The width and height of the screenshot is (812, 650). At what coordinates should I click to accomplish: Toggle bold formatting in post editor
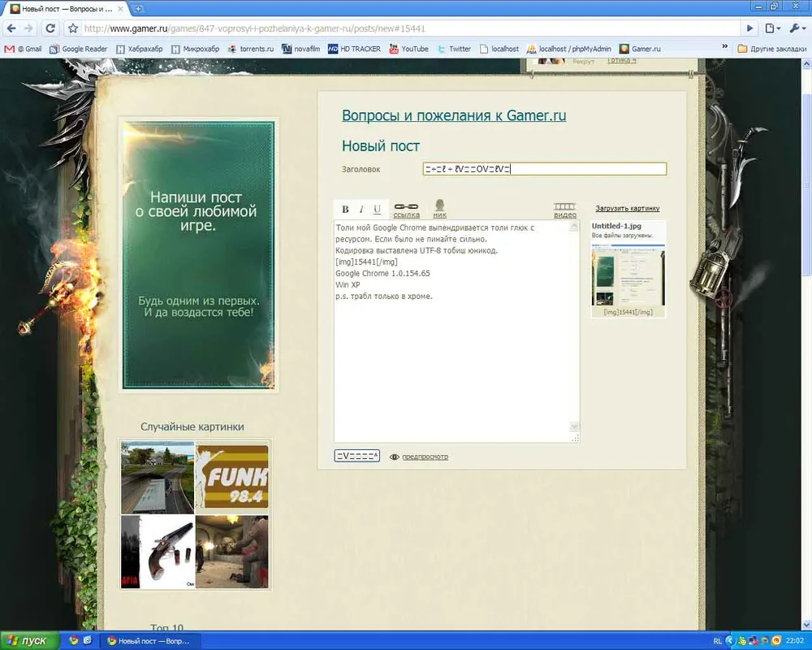coord(345,210)
